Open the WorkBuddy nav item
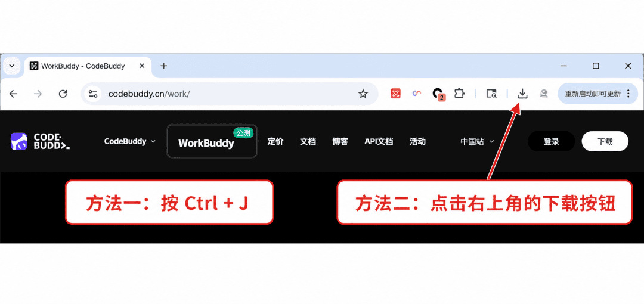Screen dimensions: 644x304 [212, 141]
